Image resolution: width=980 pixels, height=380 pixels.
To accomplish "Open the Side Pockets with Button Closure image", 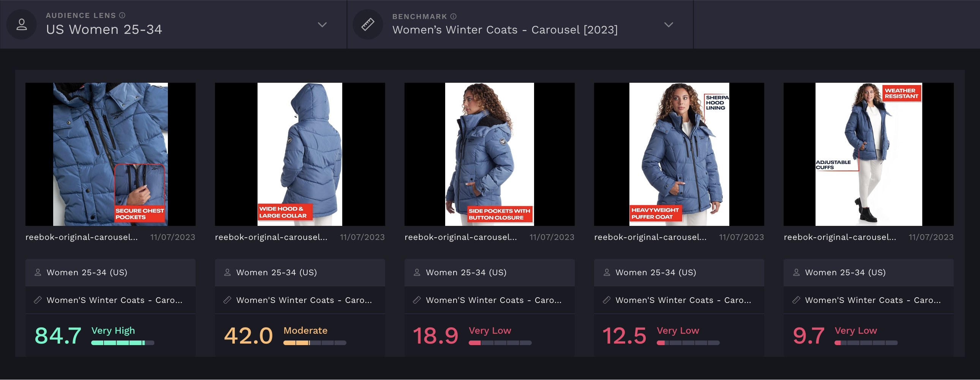I will click(x=489, y=154).
